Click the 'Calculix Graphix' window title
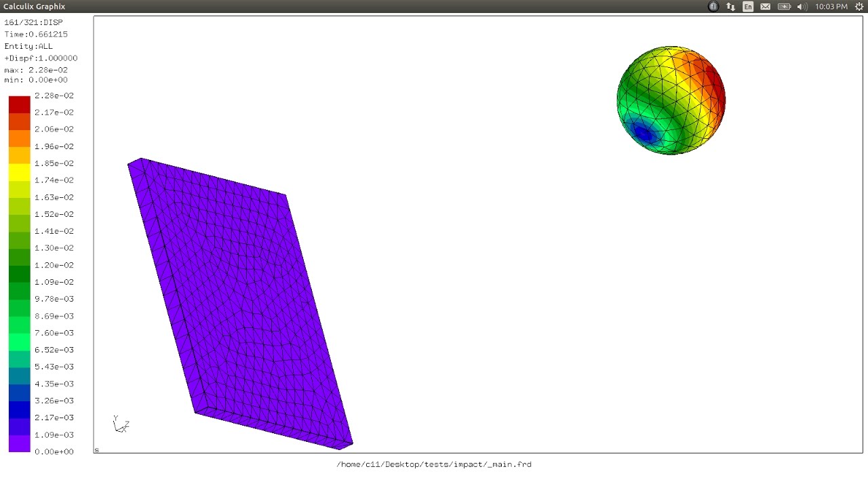Screen dimensions: 868x488 pyautogui.click(x=34, y=6)
